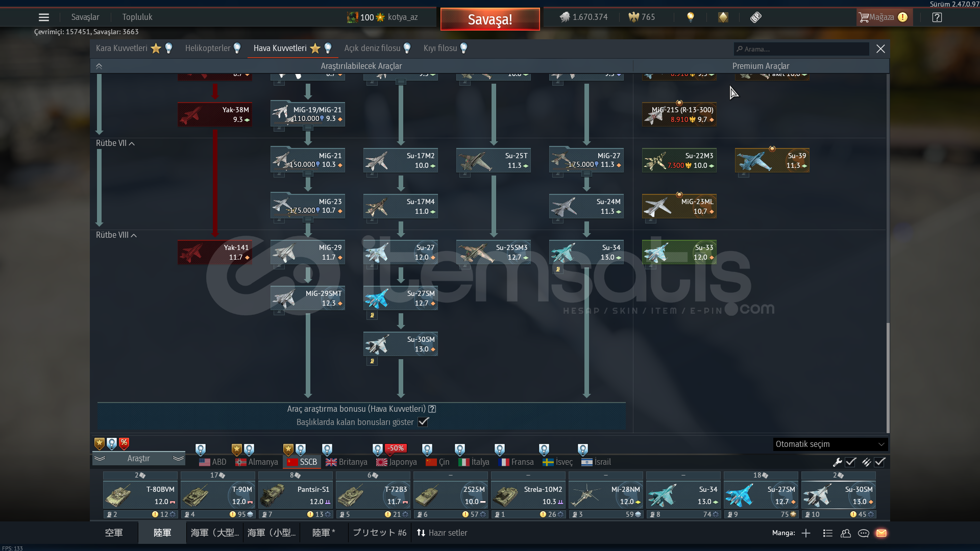Select Pantsir-S1 crew slot
980x551 pixels.
[296, 495]
